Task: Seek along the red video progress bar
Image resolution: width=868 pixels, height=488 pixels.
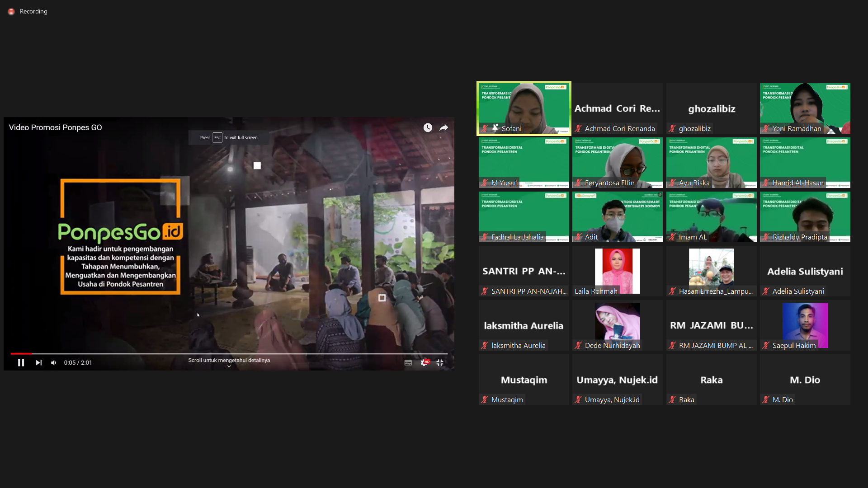Action: (x=229, y=353)
